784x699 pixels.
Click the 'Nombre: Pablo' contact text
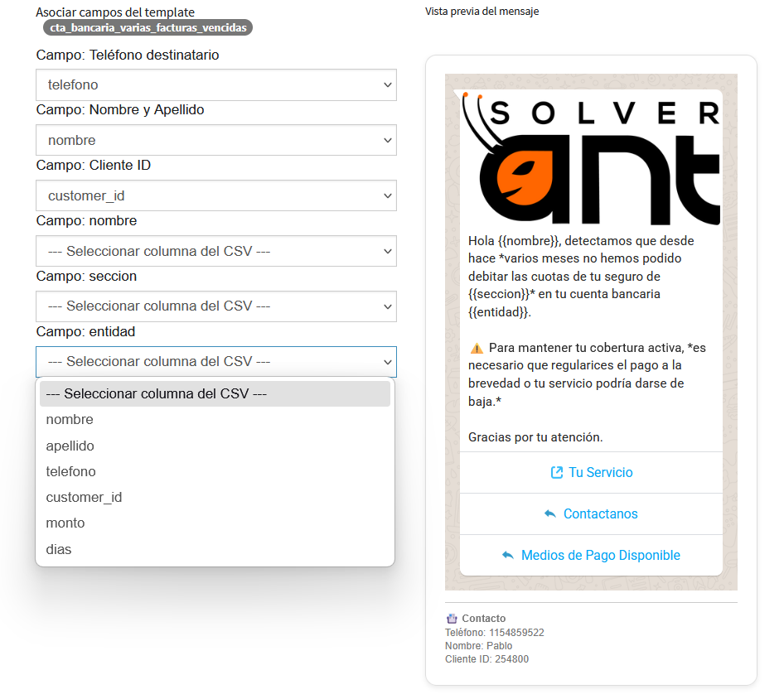pos(478,646)
